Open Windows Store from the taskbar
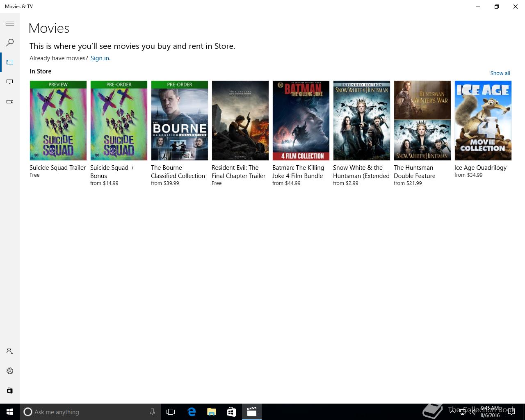525x420 pixels. tap(231, 412)
